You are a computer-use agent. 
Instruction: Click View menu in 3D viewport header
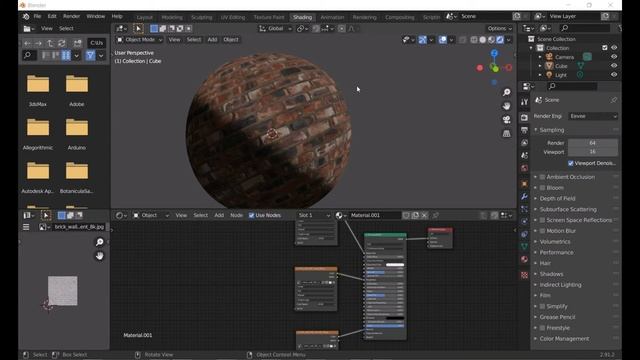pos(174,40)
